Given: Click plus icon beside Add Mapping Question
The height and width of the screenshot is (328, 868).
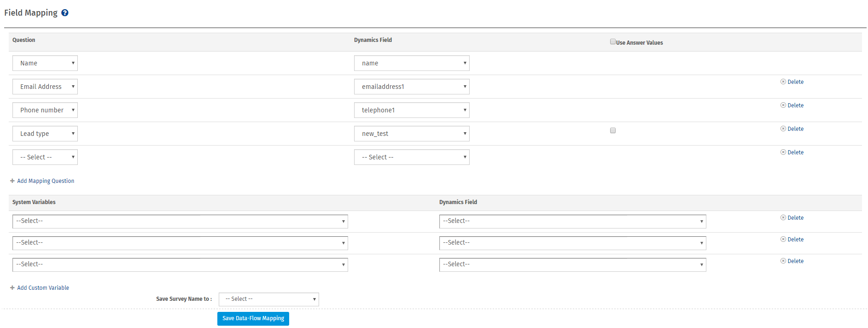Looking at the screenshot, I should [12, 181].
